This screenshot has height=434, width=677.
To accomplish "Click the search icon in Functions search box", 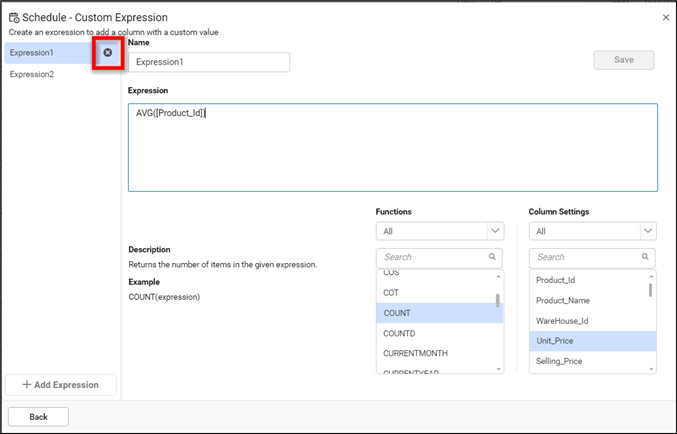I will pyautogui.click(x=493, y=257).
